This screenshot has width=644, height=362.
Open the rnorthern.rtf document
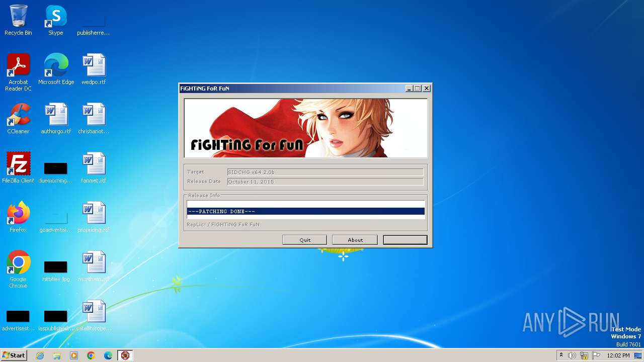[94, 266]
